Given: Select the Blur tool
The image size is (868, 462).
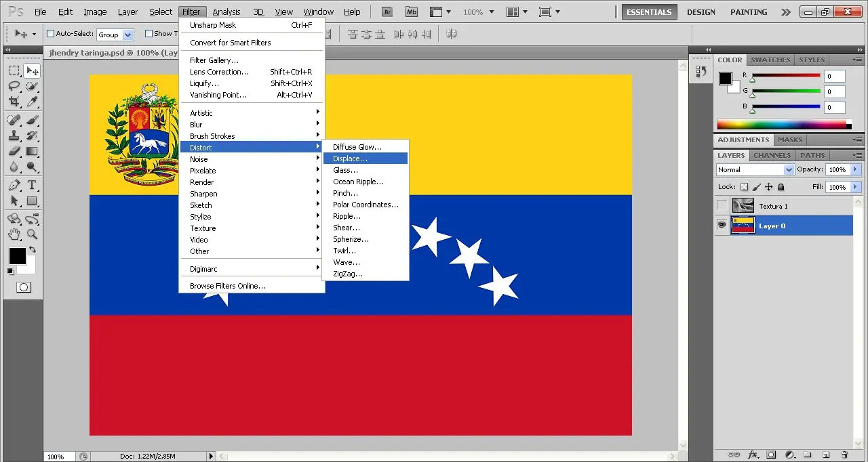Looking at the screenshot, I should tap(14, 167).
